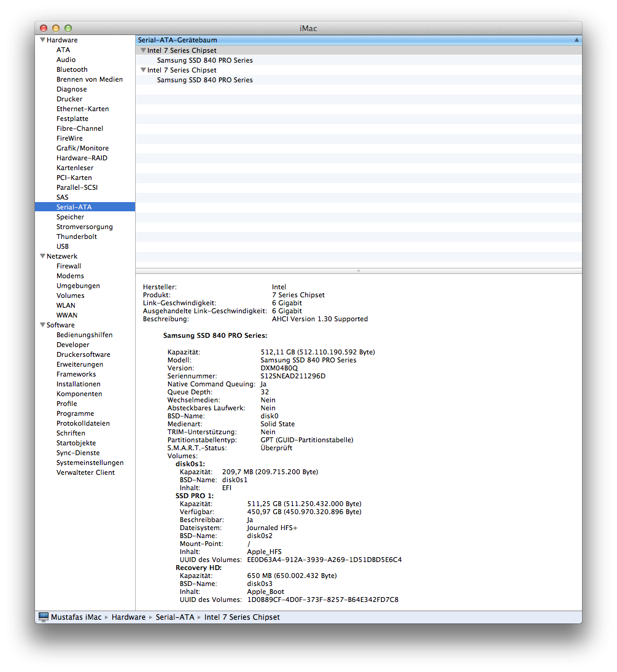Click Hardware in the bottom path bar
This screenshot has width=617, height=672.
pos(128,617)
